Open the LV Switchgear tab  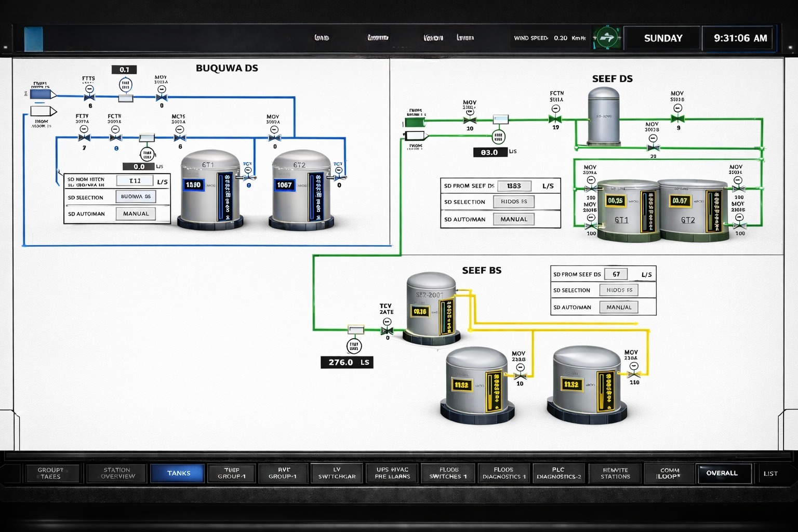pos(337,473)
